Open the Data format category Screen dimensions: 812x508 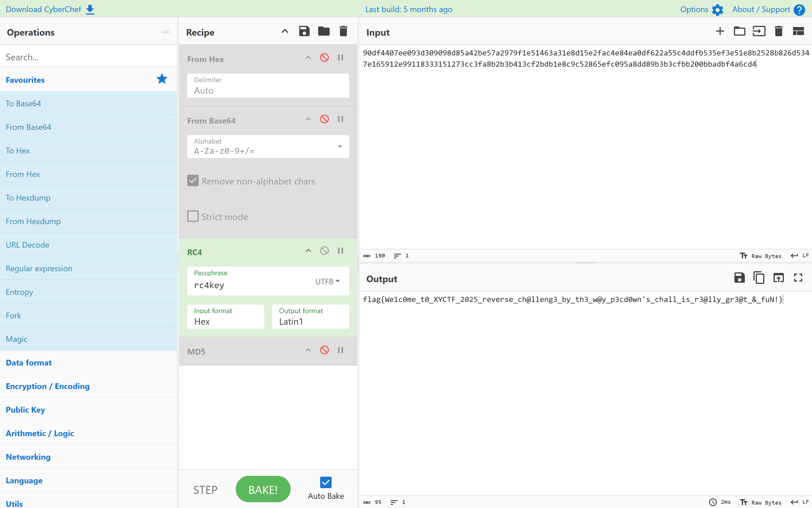pyautogui.click(x=29, y=363)
